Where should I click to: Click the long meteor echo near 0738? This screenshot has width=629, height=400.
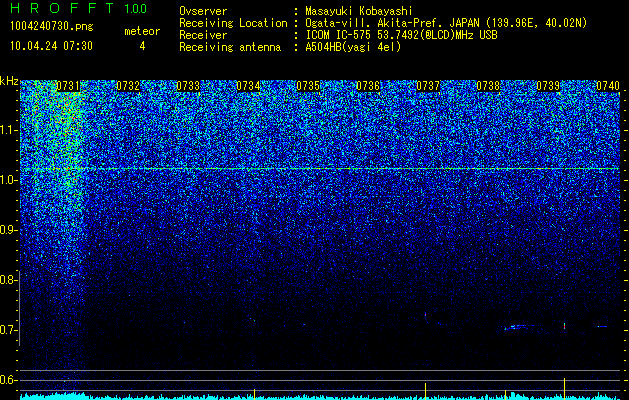pyautogui.click(x=521, y=327)
